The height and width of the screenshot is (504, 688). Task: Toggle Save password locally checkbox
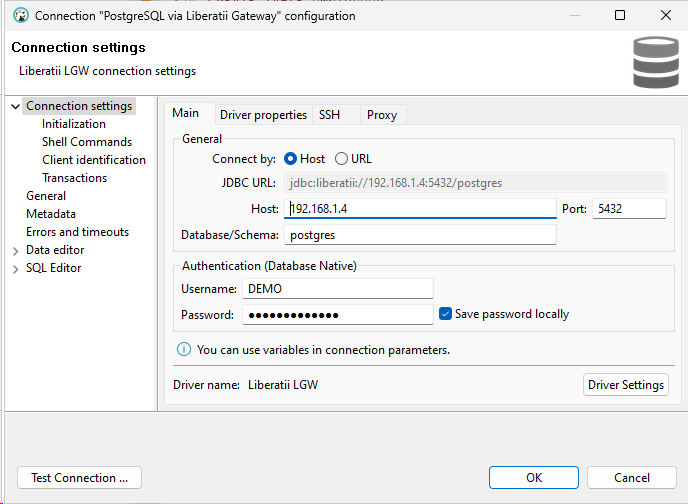point(445,314)
